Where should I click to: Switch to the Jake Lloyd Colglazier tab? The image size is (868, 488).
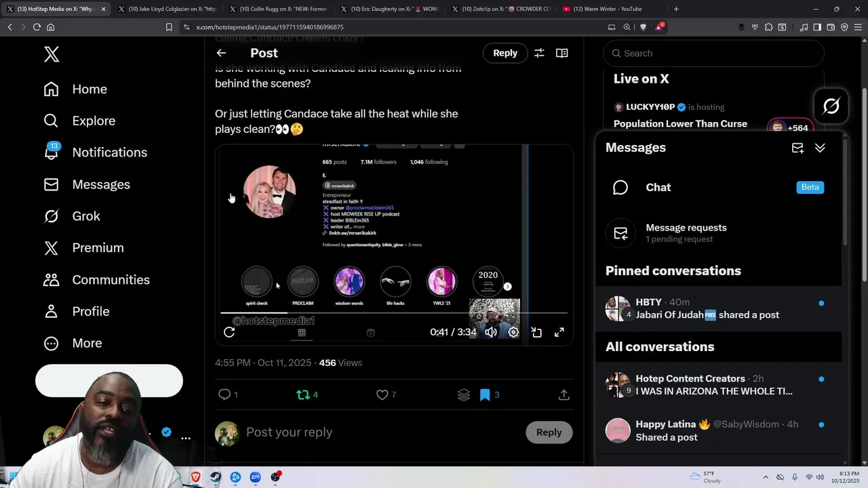(x=167, y=9)
